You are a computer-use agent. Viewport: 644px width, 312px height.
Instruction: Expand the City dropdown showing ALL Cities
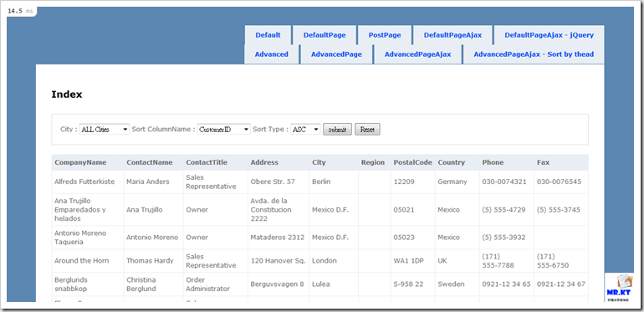coord(105,130)
